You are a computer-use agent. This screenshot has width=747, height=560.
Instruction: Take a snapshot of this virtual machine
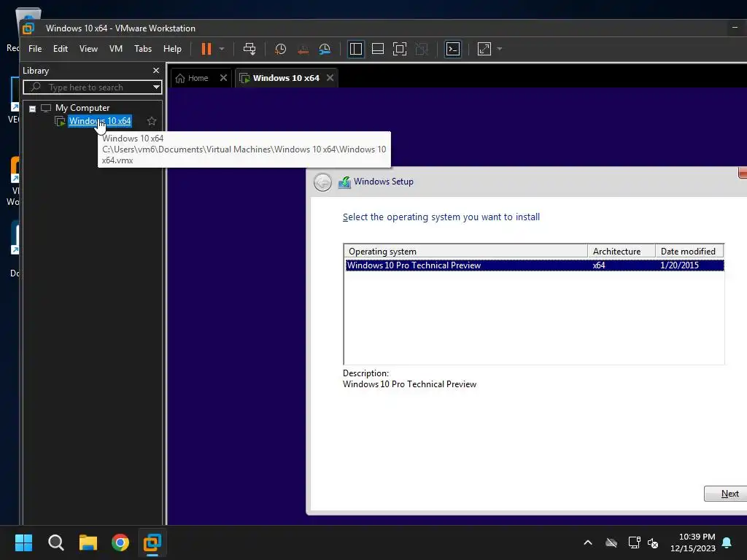tap(281, 49)
